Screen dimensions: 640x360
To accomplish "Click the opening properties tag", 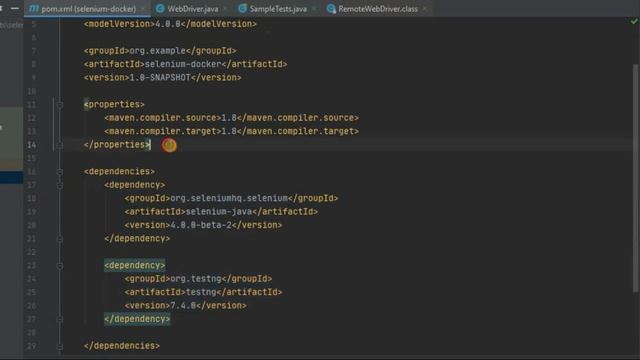I will (x=114, y=104).
